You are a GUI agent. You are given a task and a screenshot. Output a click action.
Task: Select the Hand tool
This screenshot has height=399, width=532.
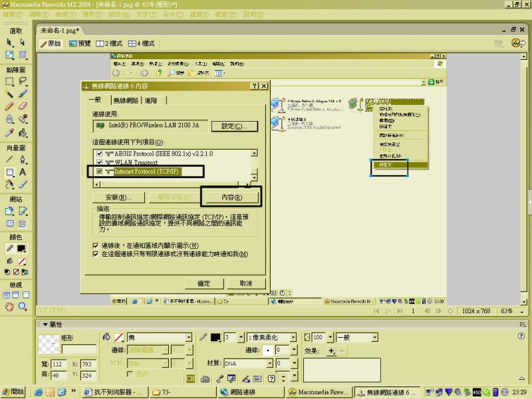pyautogui.click(x=9, y=307)
